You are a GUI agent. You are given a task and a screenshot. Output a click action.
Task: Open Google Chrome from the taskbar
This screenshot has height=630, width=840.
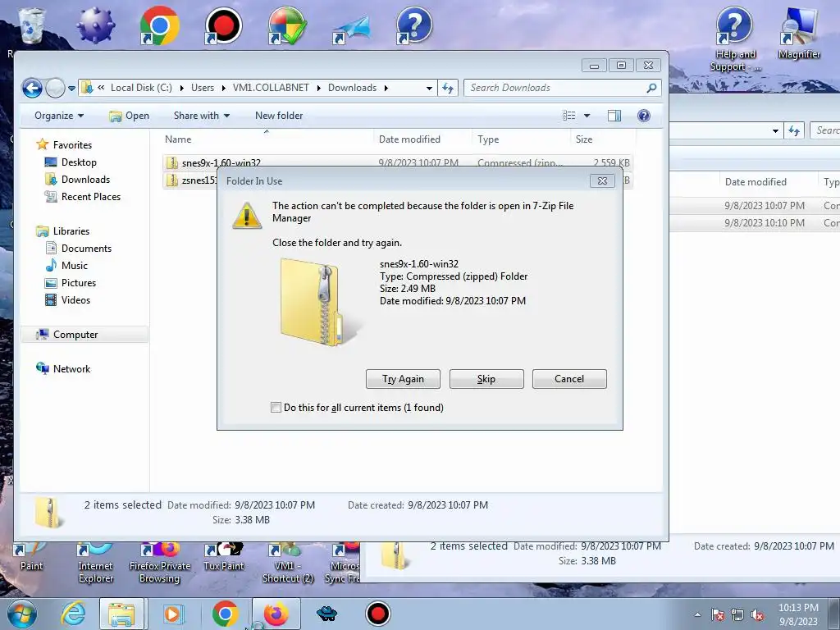(x=225, y=614)
